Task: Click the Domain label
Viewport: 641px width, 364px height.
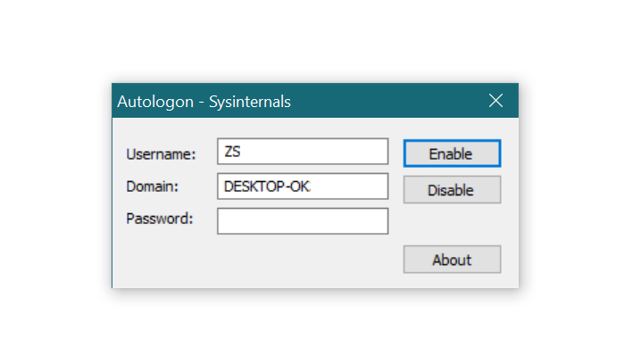Action: pyautogui.click(x=153, y=186)
